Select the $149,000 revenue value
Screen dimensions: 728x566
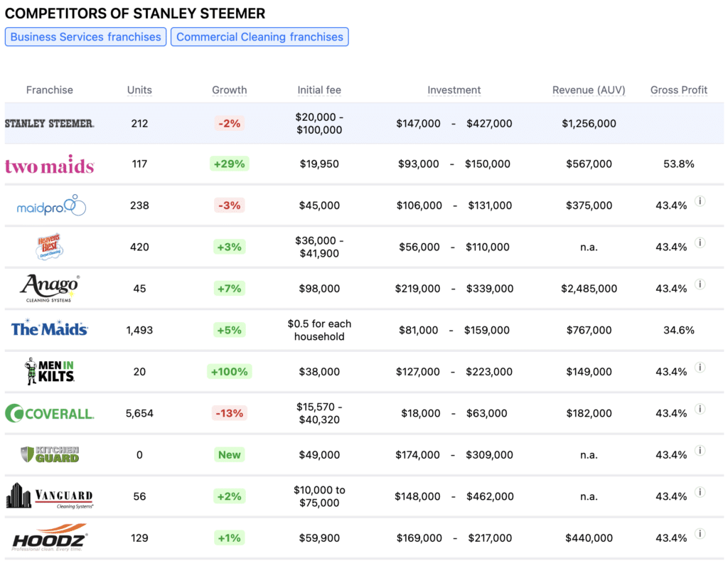click(589, 371)
